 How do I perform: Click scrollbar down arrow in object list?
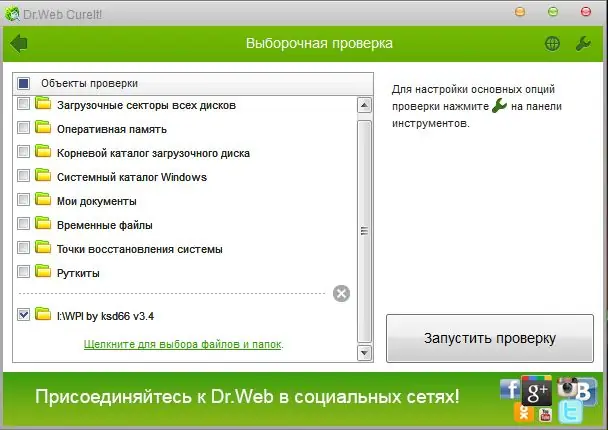pyautogui.click(x=364, y=353)
